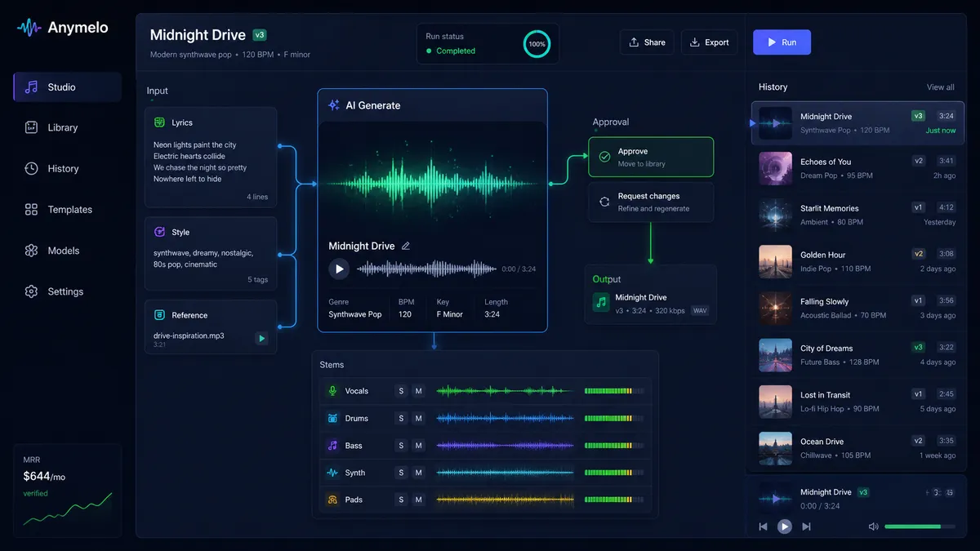This screenshot has width=980, height=551.
Task: Mute the Bass stem
Action: (x=418, y=446)
